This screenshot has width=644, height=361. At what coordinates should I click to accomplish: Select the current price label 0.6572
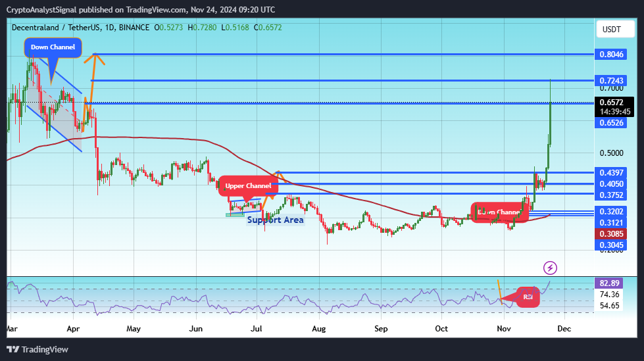click(611, 103)
